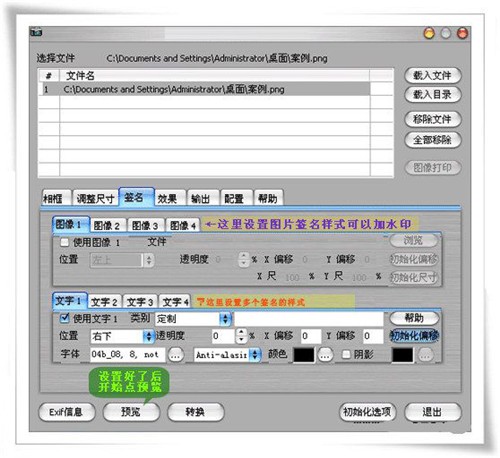Switch to the 调整尺寸 tab
The height and width of the screenshot is (458, 500).
[x=95, y=199]
